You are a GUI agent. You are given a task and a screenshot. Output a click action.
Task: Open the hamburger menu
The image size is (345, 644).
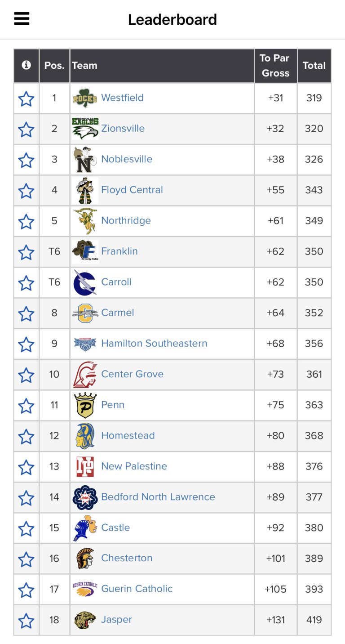[x=22, y=18]
